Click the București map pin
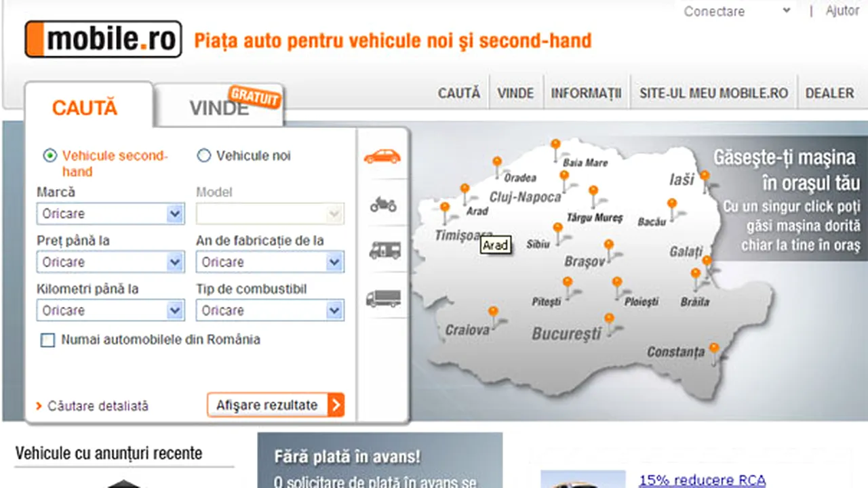868x488 pixels. (609, 319)
